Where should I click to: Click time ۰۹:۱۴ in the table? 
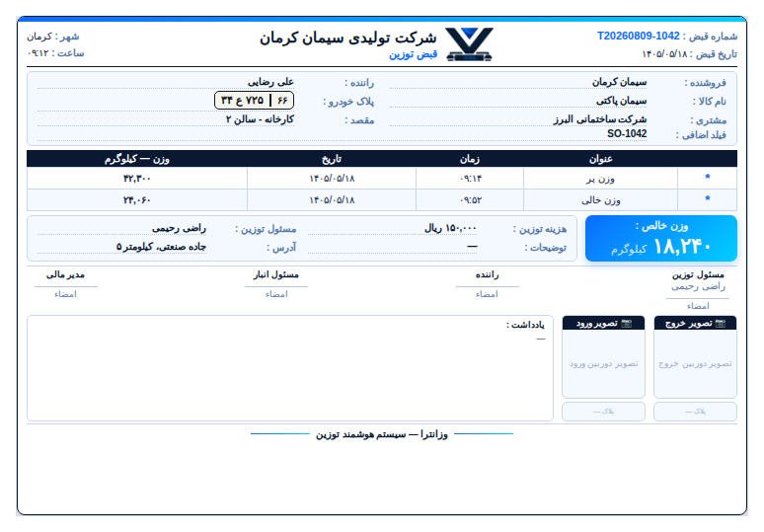click(x=470, y=179)
